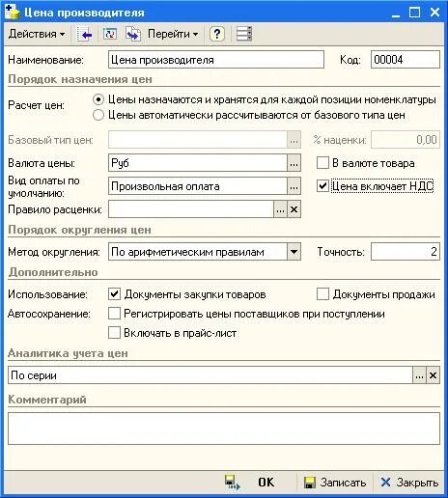448x498 pixels.
Task: Click the Произвольная оплата value
Action: pos(165,186)
